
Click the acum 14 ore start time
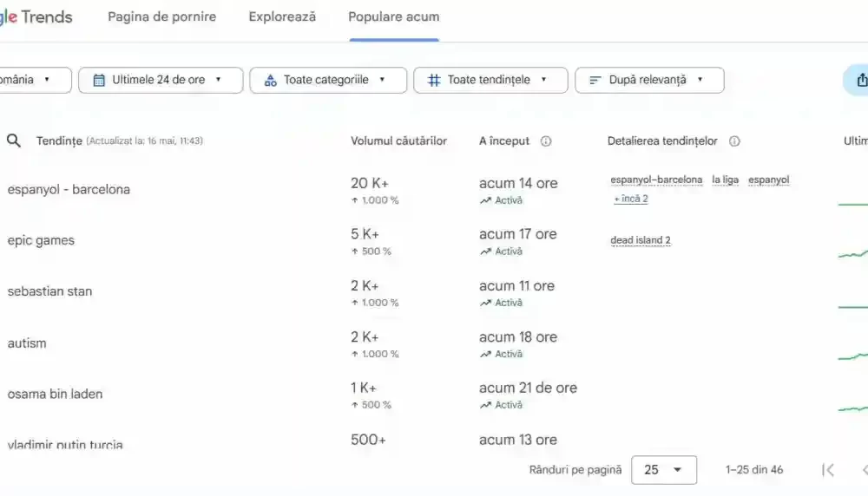(518, 183)
